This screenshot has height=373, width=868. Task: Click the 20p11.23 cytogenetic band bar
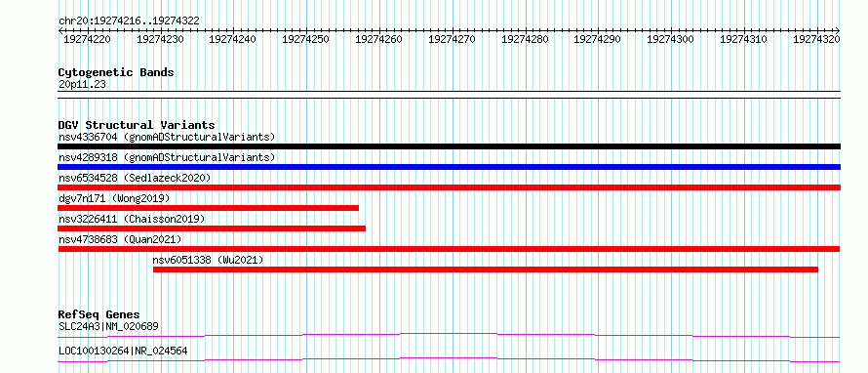click(x=449, y=94)
